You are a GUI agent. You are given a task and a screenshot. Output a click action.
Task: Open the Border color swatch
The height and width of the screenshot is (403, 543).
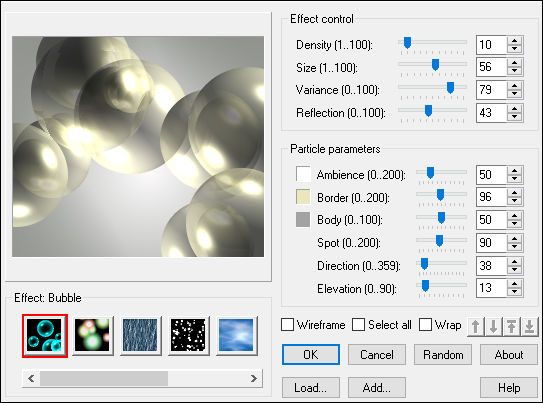[x=303, y=197]
